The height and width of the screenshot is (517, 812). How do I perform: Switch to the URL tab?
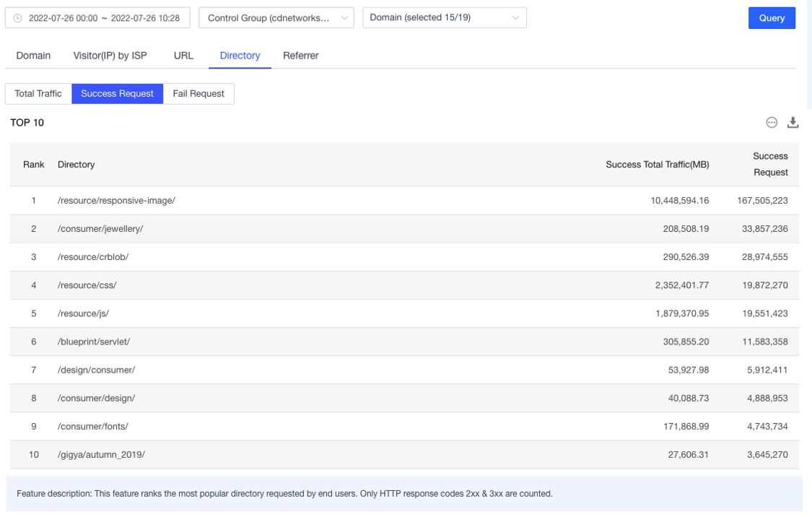183,55
